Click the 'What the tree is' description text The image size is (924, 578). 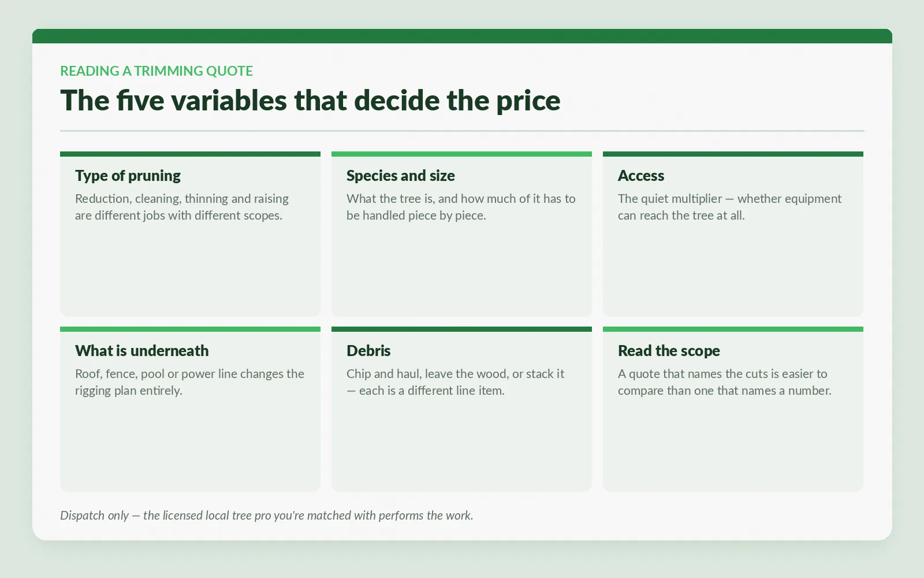pos(461,207)
